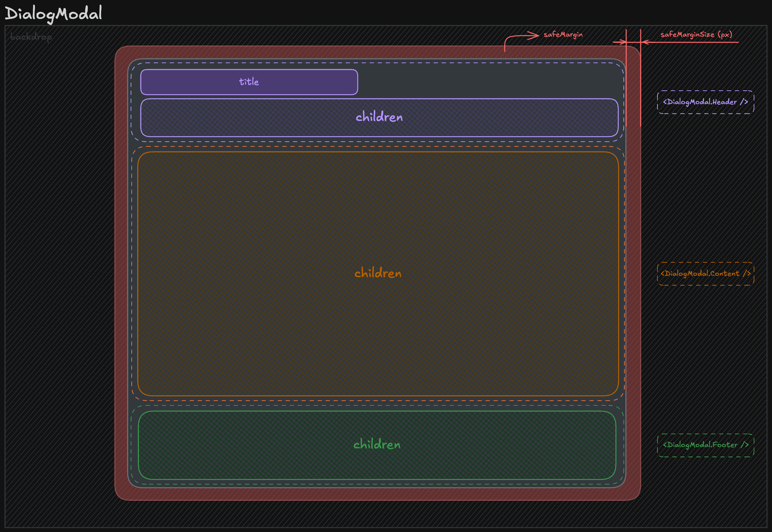Click the orange content children box
Viewport: 772px width, 532px height.
(x=378, y=274)
